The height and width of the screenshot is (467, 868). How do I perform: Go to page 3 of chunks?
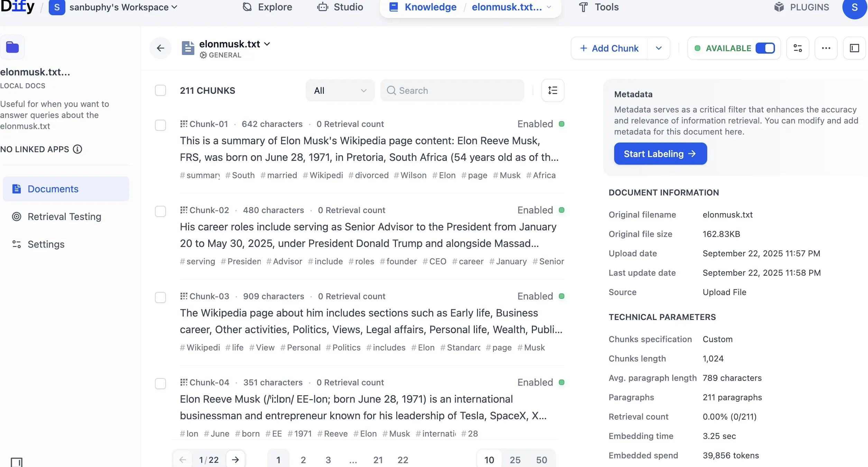(328, 460)
